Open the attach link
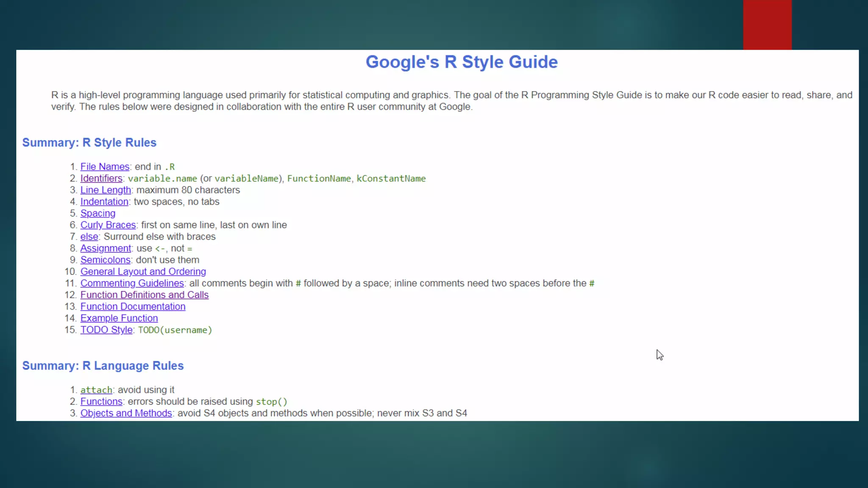This screenshot has height=488, width=868. (96, 390)
